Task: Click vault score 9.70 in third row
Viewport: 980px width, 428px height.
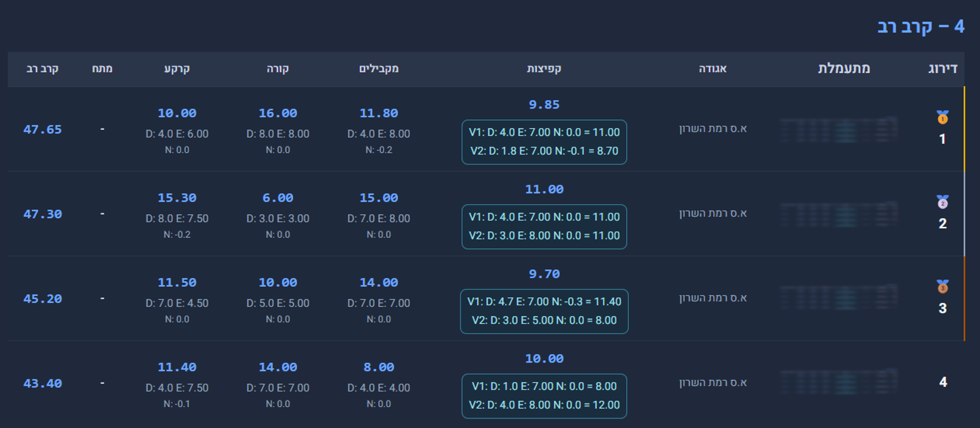Action: pos(544,274)
